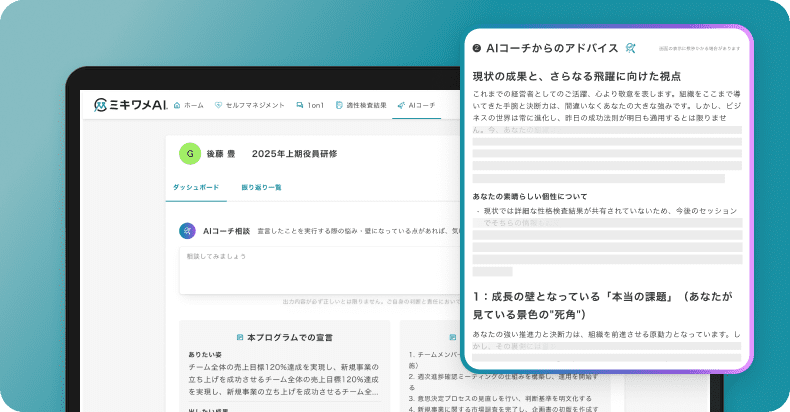Image resolution: width=790 pixels, height=412 pixels.
Task: Click goal item 2 週次進捗確認ミーティング
Action: (x=503, y=382)
